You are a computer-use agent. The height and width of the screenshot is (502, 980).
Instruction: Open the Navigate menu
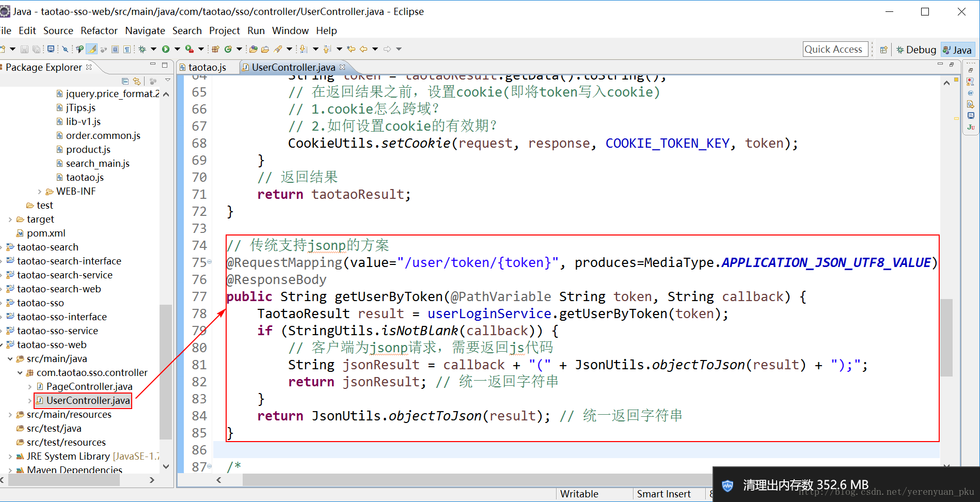[145, 30]
